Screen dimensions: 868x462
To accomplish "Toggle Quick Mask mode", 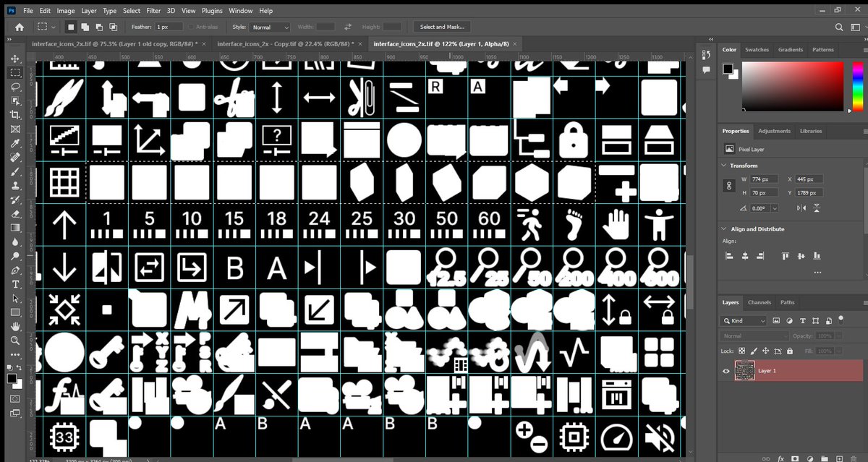I will click(15, 398).
